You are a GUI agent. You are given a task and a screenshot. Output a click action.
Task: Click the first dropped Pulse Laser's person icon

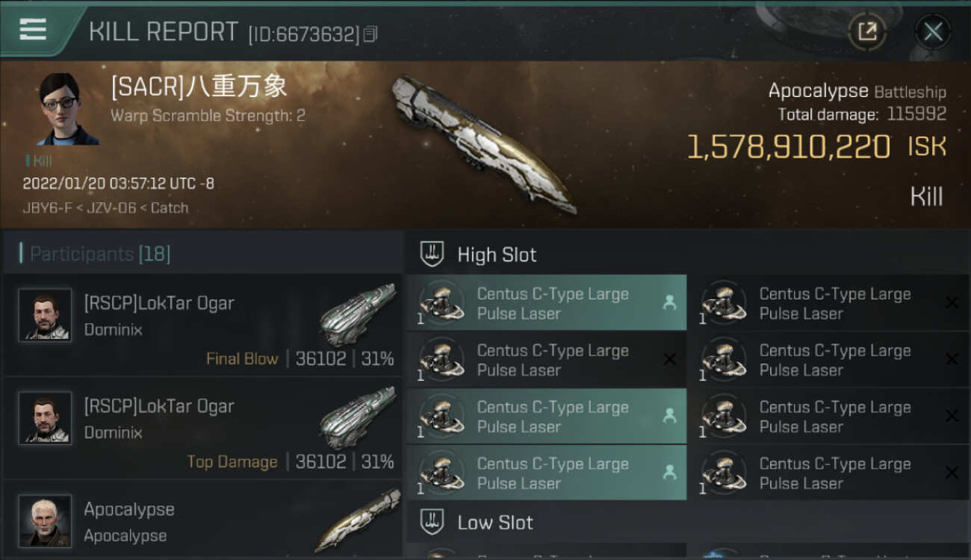[x=669, y=302]
